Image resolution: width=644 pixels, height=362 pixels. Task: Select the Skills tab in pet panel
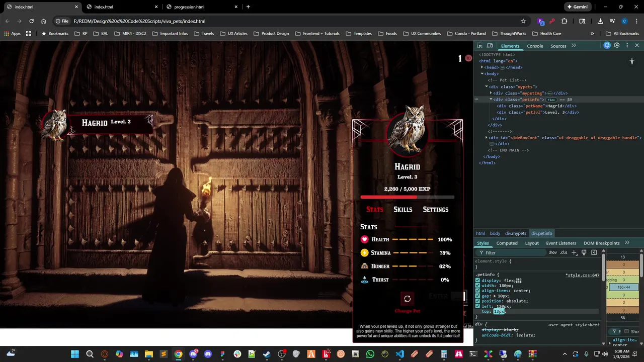coord(403,210)
